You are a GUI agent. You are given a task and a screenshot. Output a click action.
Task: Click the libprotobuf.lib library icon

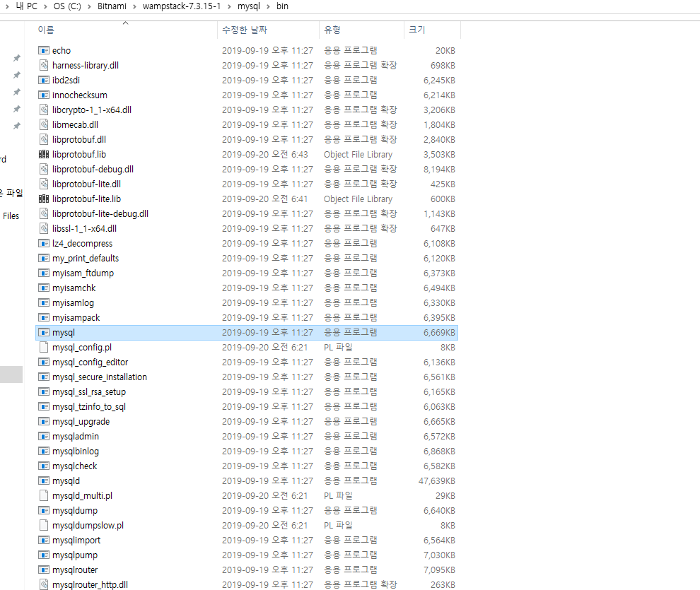pos(44,154)
